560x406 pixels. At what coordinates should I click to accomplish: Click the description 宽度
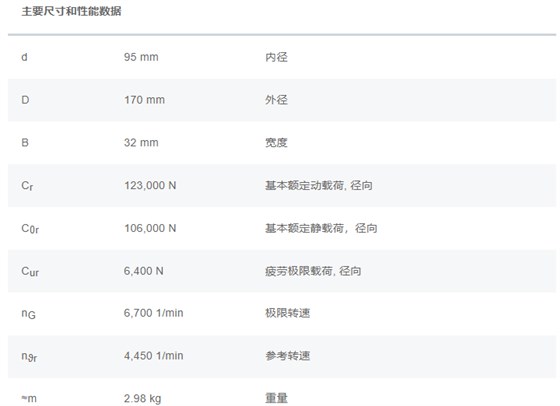(276, 143)
